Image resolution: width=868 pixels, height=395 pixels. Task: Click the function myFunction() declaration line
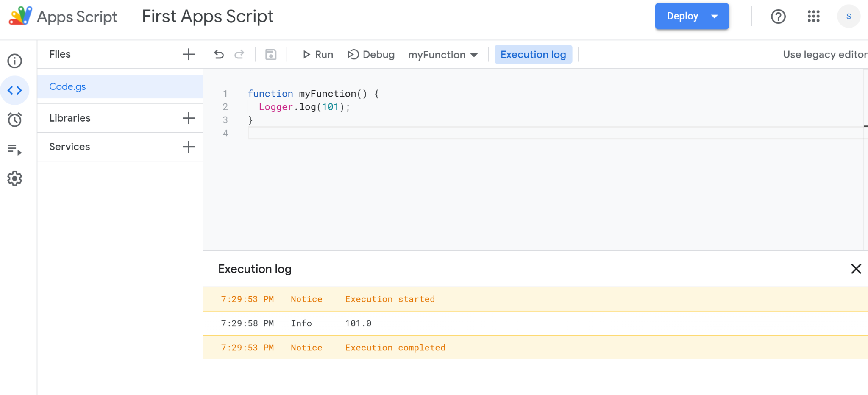tap(313, 94)
